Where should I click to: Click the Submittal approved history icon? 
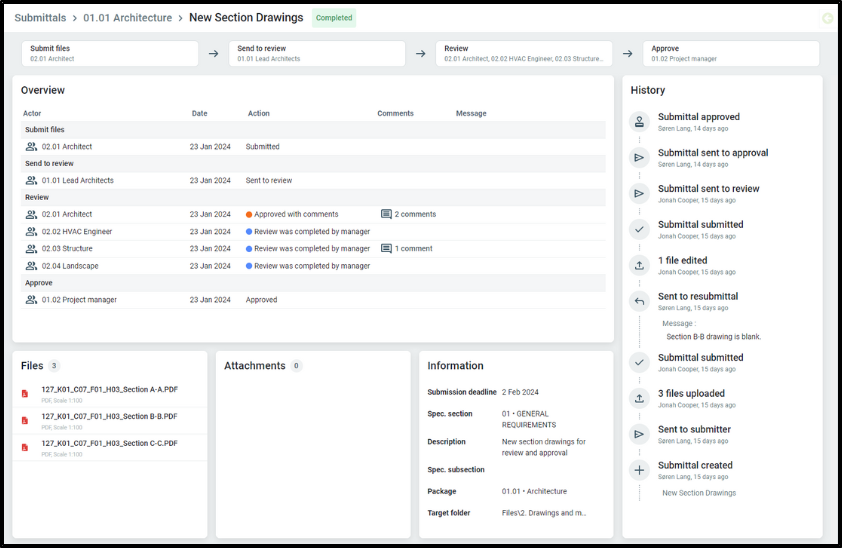640,122
